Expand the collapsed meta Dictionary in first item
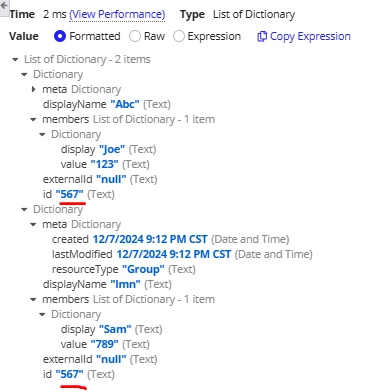This screenshot has height=392, width=385. [x=33, y=89]
